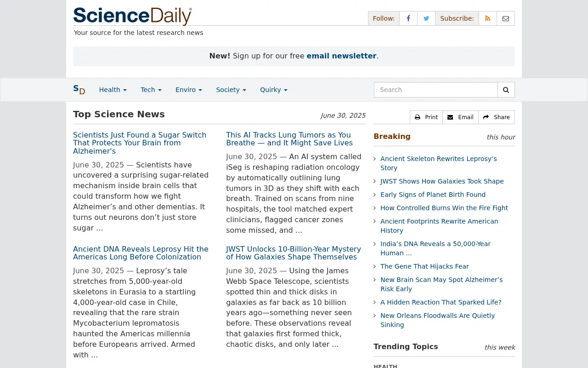Screen dimensions: 588x368
Task: Open the Sugar Switch Alzheimer's article
Action: (140, 143)
